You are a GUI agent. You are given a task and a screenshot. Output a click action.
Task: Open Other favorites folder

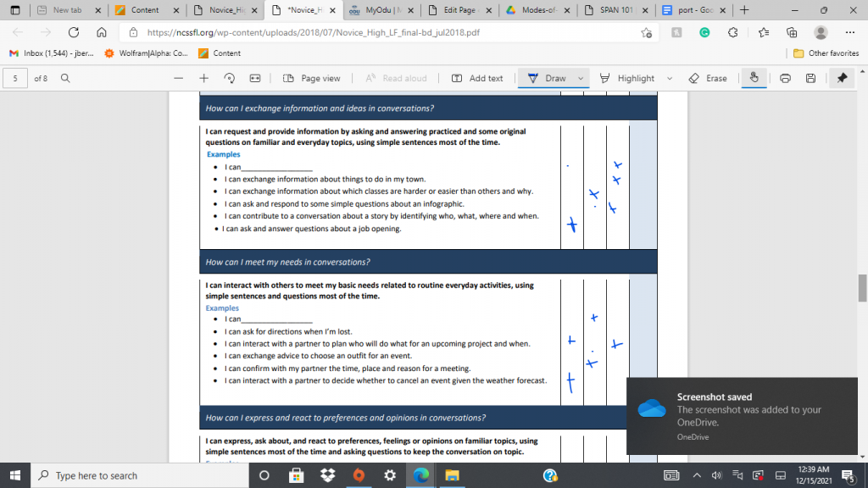(x=826, y=53)
